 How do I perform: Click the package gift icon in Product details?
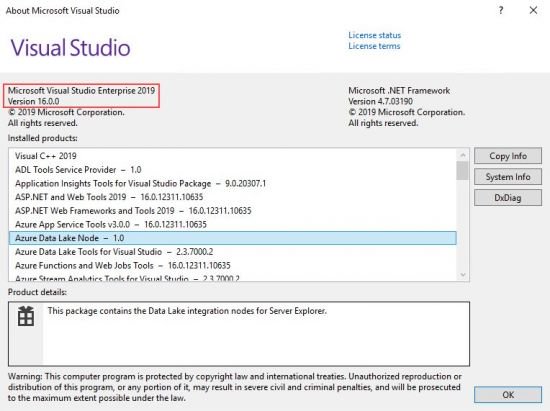[x=26, y=316]
